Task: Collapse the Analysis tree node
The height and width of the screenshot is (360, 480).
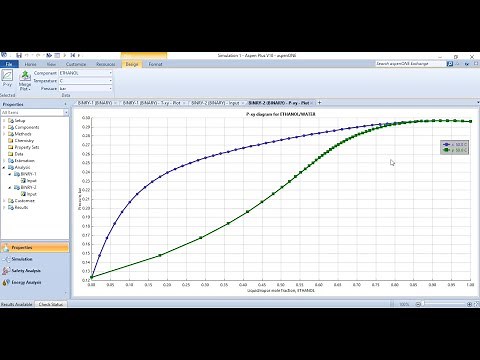Action: tap(4, 167)
